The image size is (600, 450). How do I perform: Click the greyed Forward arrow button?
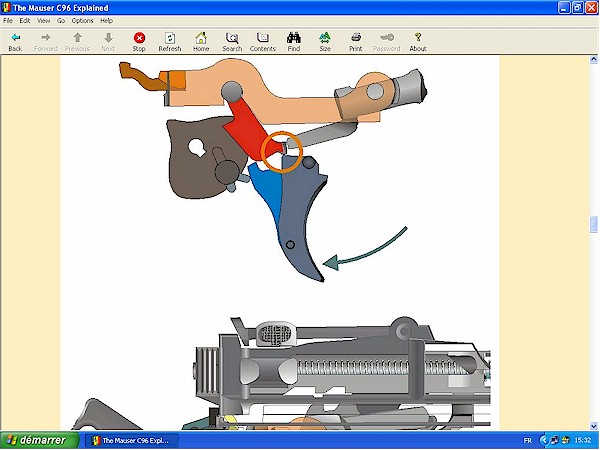[46, 42]
